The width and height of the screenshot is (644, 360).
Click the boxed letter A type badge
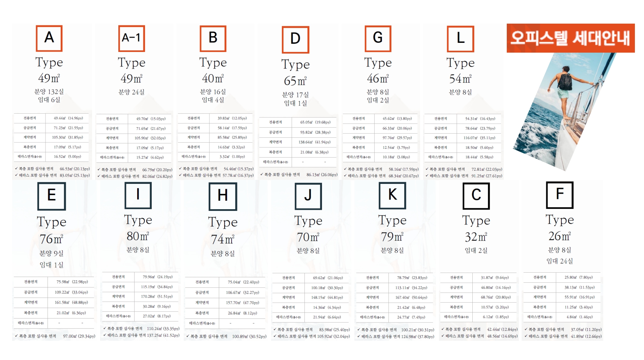49,38
